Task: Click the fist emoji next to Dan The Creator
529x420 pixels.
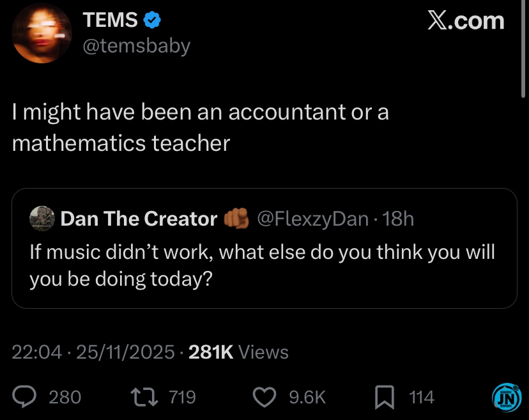Action: [x=236, y=219]
